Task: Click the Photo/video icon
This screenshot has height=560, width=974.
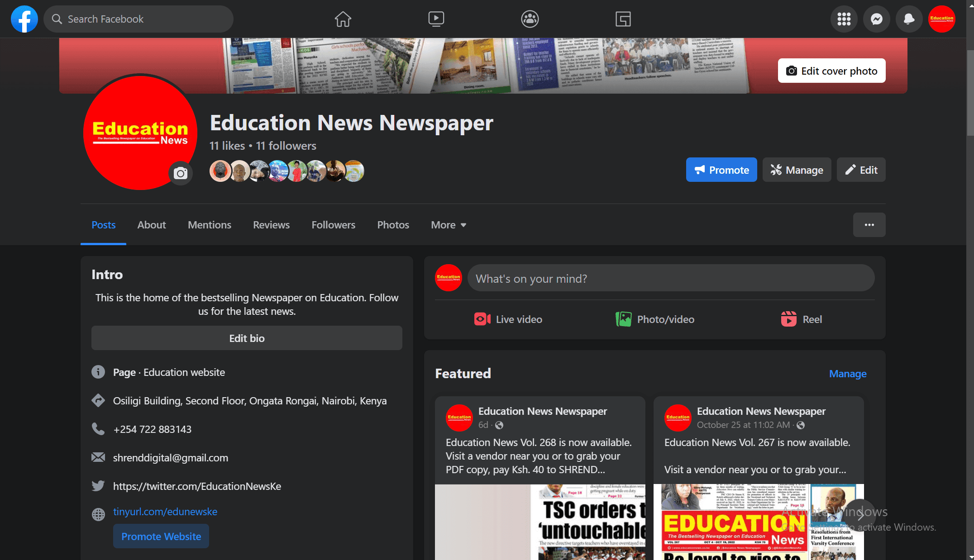Action: 623,319
